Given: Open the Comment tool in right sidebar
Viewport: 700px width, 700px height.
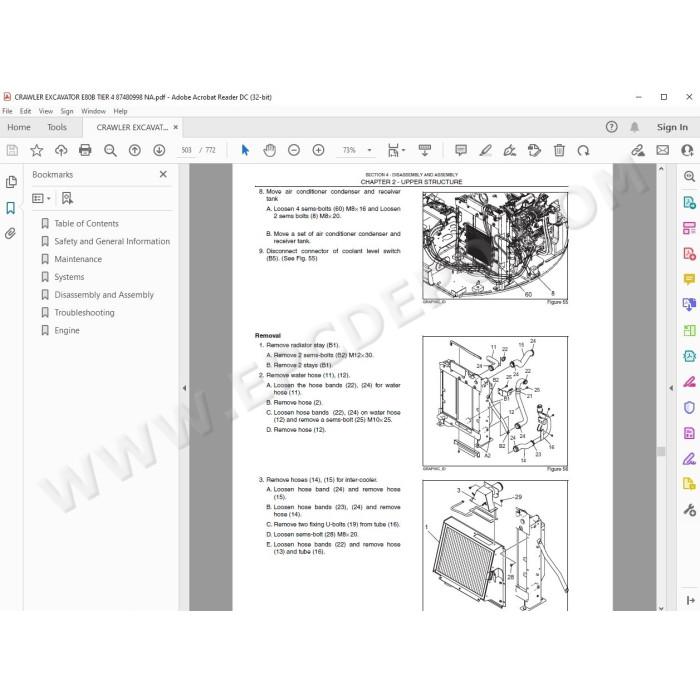Looking at the screenshot, I should tap(689, 279).
